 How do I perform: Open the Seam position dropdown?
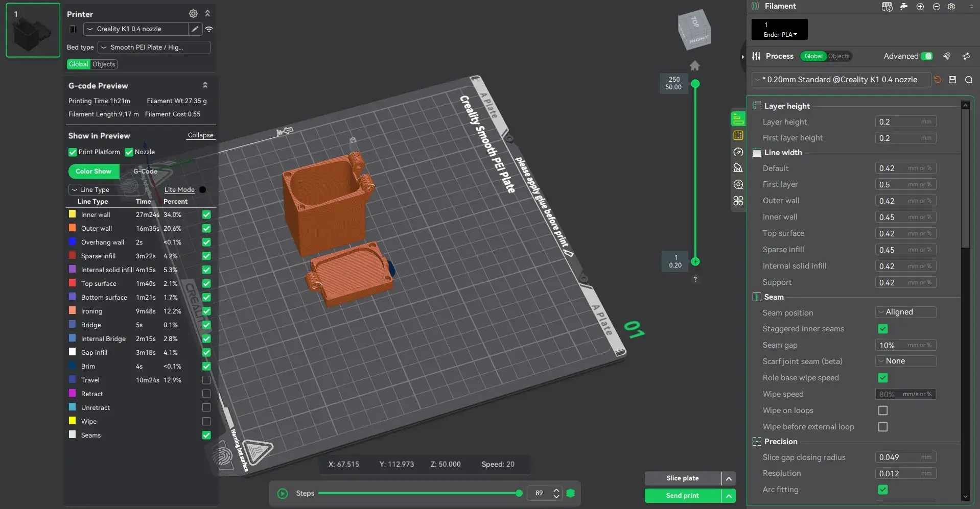[x=906, y=312]
